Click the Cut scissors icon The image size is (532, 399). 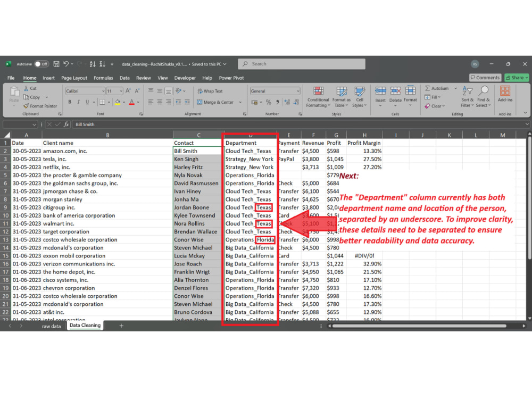pyautogui.click(x=26, y=88)
